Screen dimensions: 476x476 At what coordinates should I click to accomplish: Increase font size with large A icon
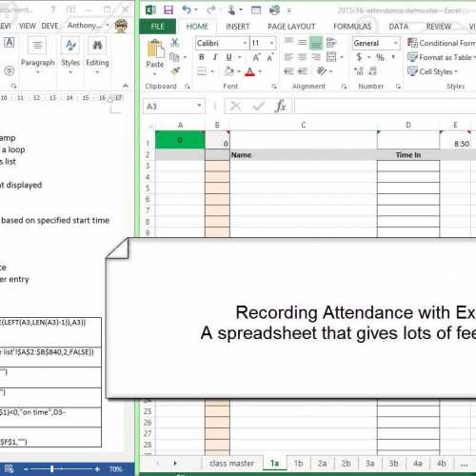[256, 57]
